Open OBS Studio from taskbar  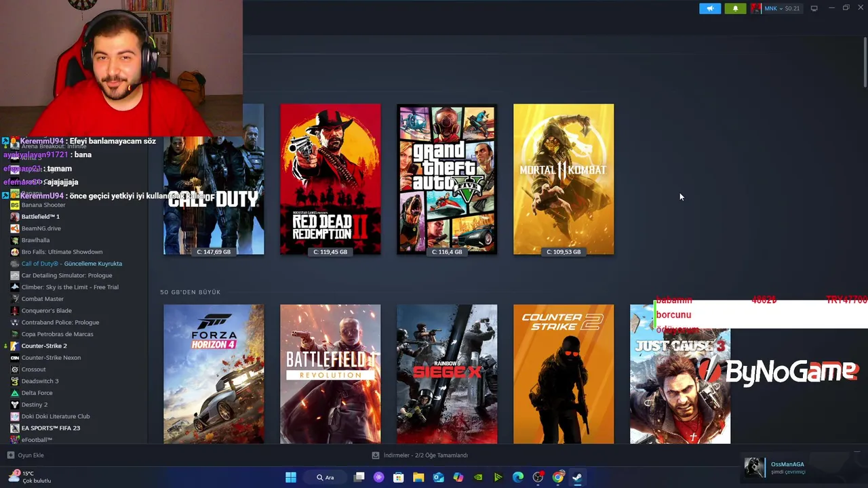click(538, 477)
